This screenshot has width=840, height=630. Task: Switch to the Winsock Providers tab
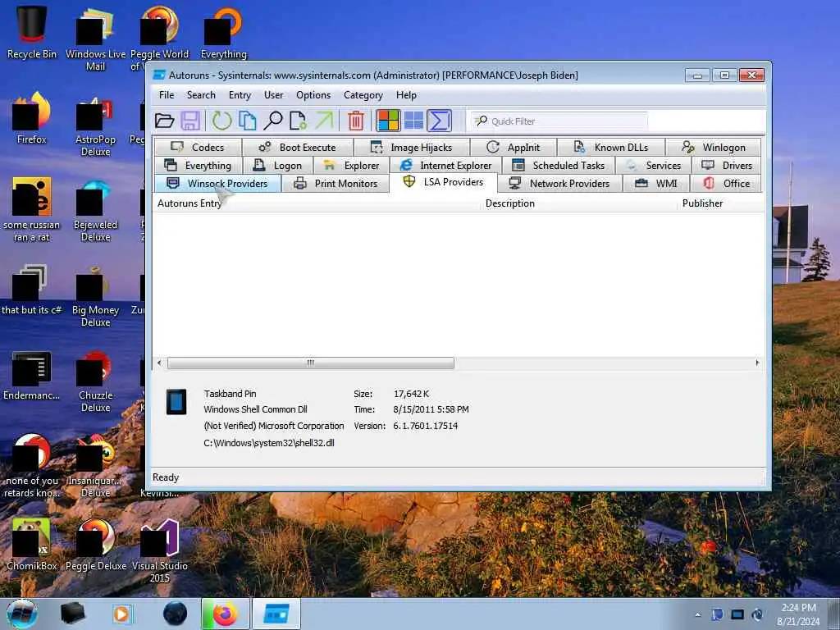pos(217,183)
